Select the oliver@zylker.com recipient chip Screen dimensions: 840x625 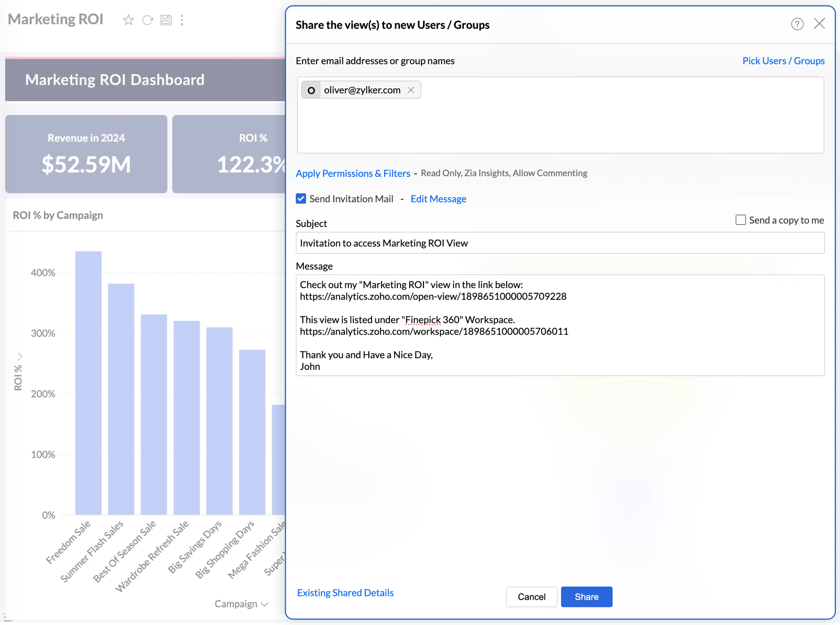coord(361,90)
